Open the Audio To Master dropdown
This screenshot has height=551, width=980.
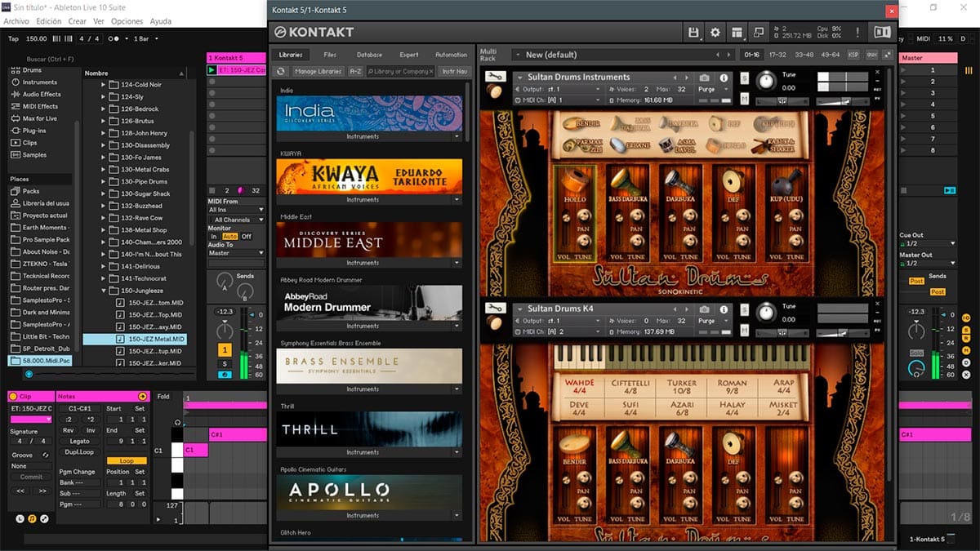tap(237, 253)
